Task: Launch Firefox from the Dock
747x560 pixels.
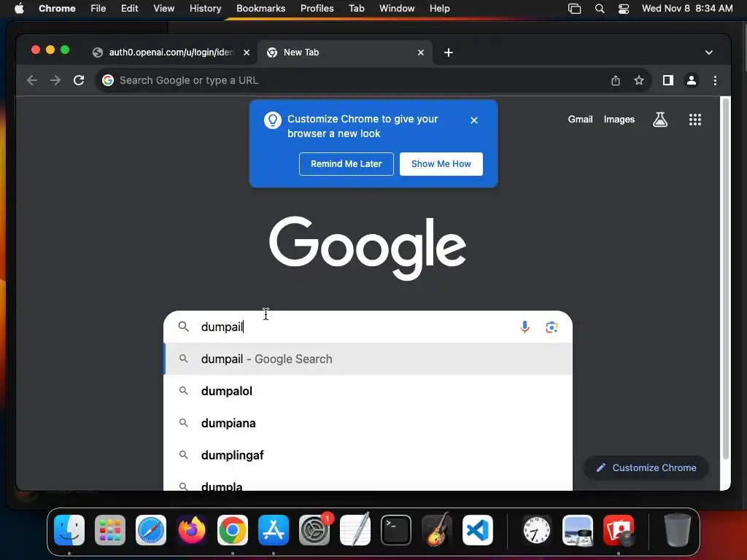Action: (192, 530)
